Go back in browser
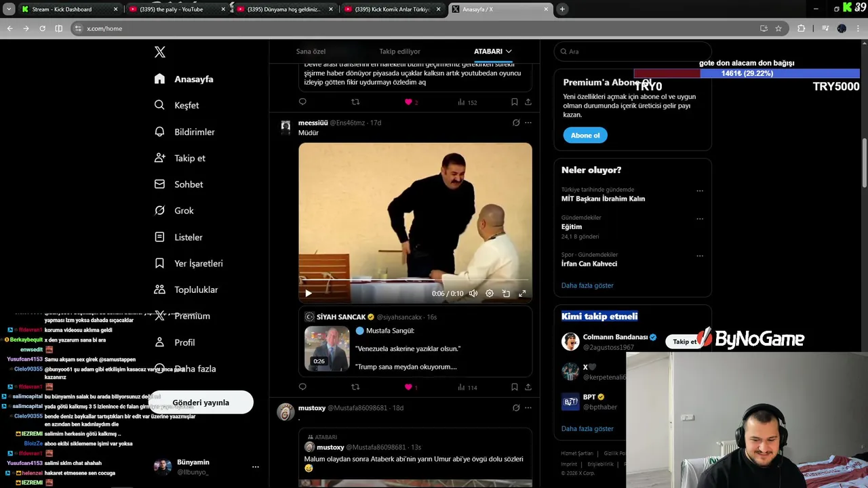Screen dimensions: 868x488 tap(9, 28)
